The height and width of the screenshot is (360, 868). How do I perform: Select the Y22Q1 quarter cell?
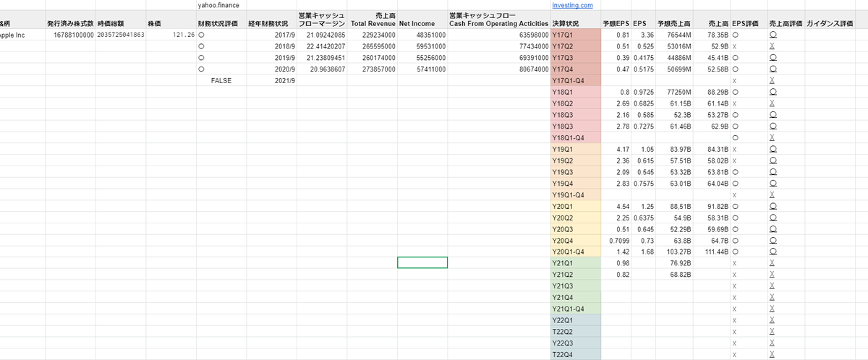[576, 320]
